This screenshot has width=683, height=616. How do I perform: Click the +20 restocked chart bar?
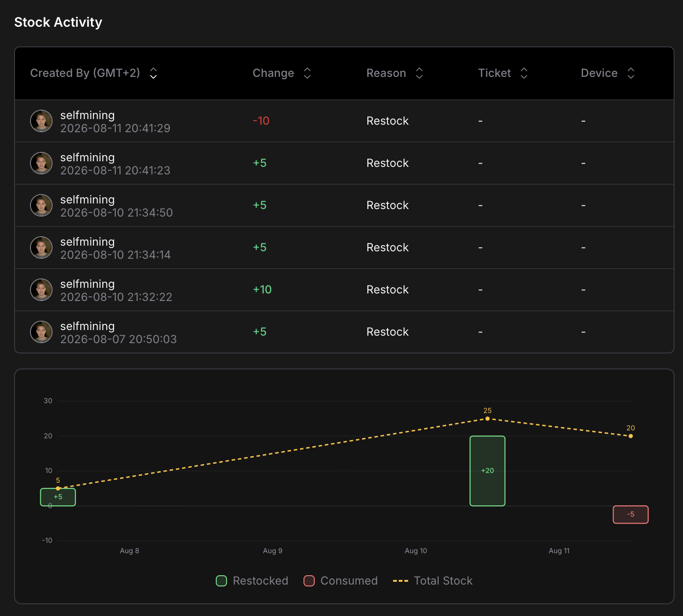[x=487, y=471]
